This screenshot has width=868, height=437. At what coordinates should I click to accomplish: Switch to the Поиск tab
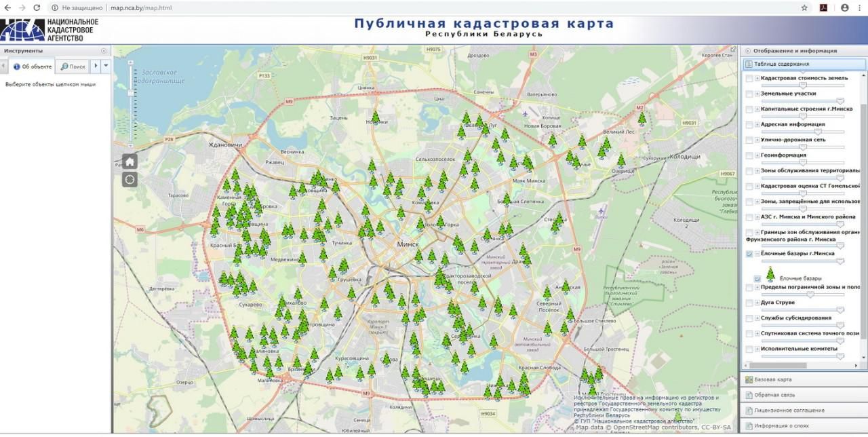tap(73, 66)
